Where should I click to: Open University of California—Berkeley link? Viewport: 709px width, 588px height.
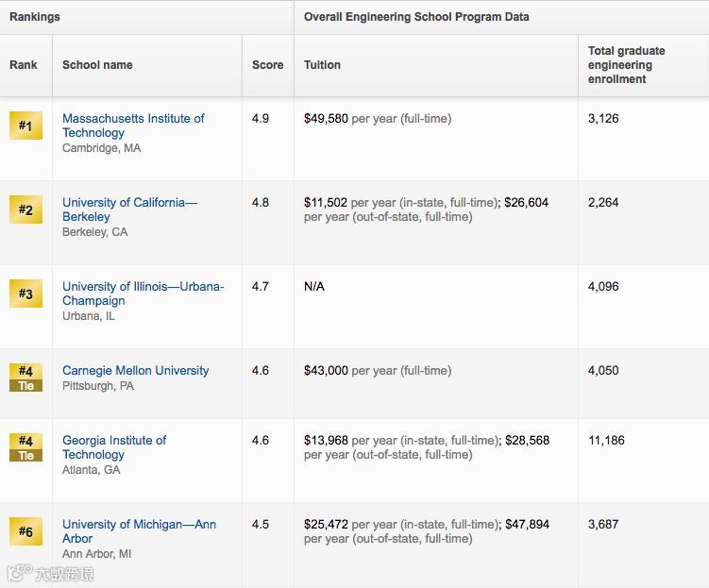click(129, 210)
